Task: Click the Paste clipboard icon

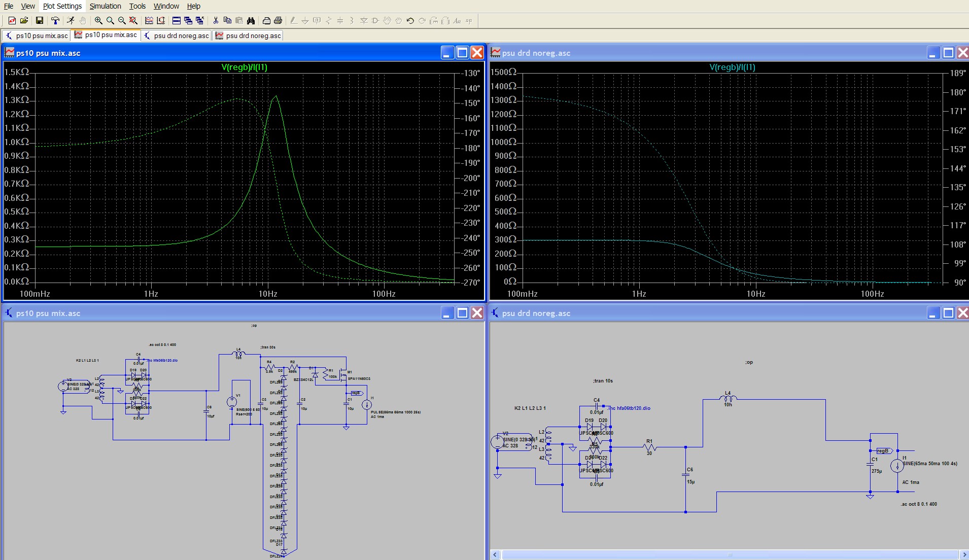Action: pyautogui.click(x=239, y=21)
